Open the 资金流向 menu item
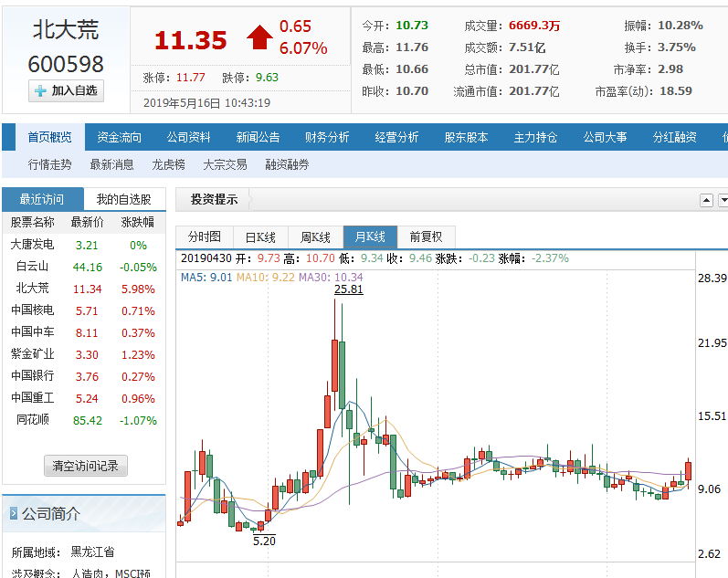Image resolution: width=728 pixels, height=578 pixels. (119, 137)
